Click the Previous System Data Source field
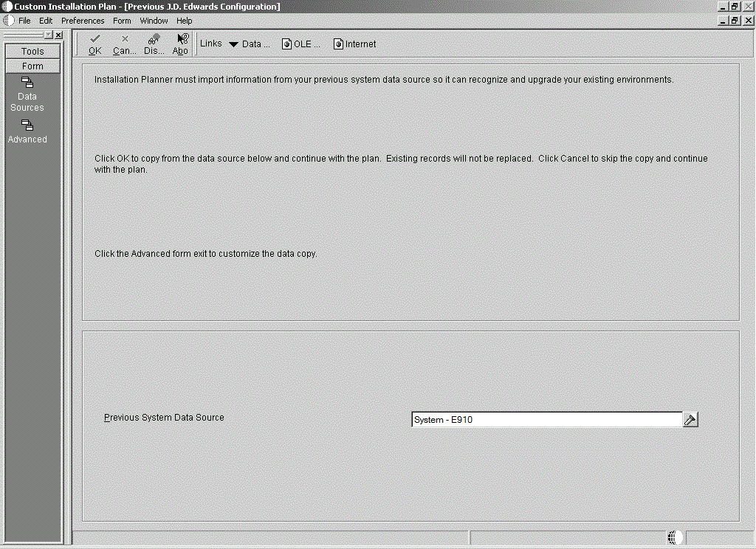The image size is (756, 549). click(547, 420)
